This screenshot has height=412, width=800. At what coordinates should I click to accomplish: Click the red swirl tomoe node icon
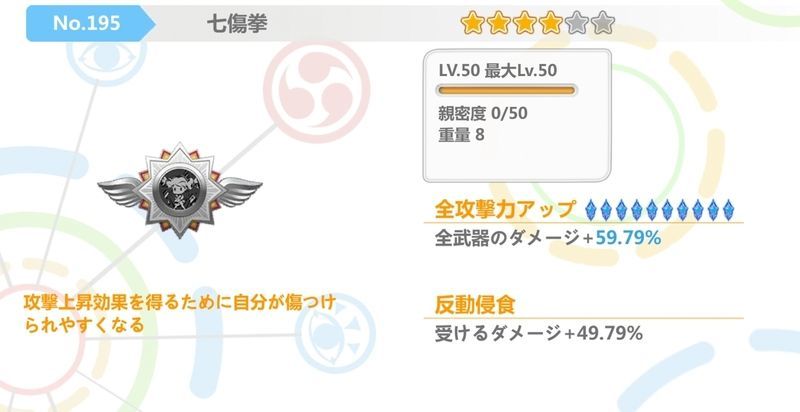[316, 91]
